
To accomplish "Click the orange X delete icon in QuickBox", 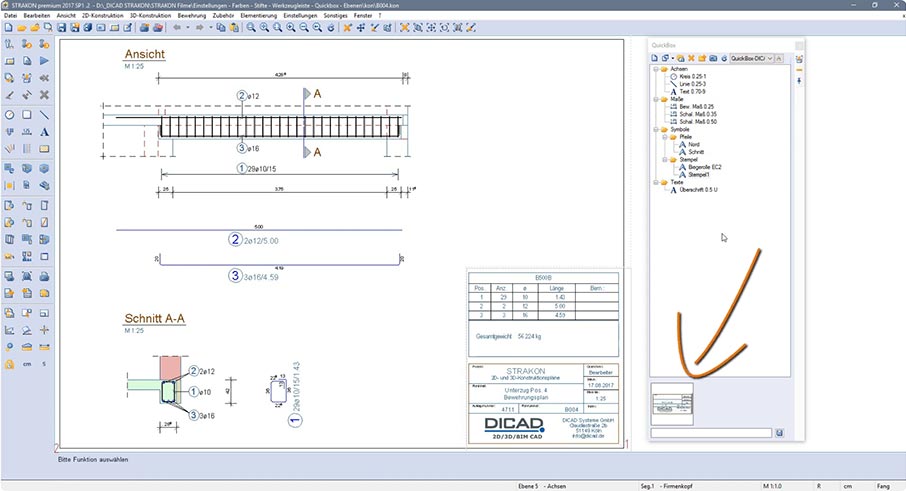I will tap(691, 59).
